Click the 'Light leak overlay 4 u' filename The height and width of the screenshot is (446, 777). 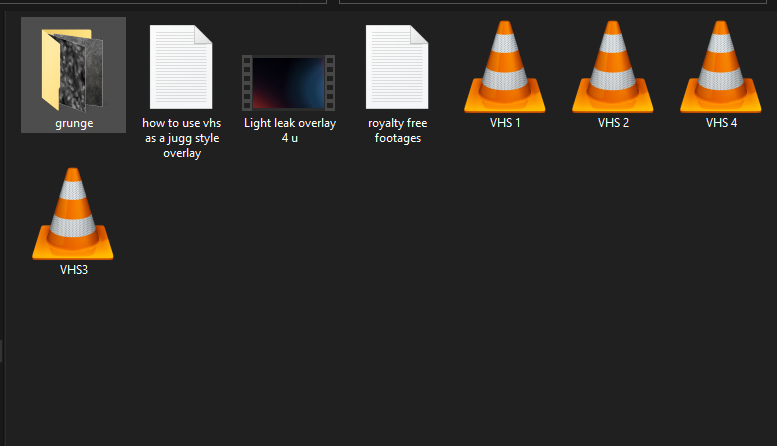[290, 130]
